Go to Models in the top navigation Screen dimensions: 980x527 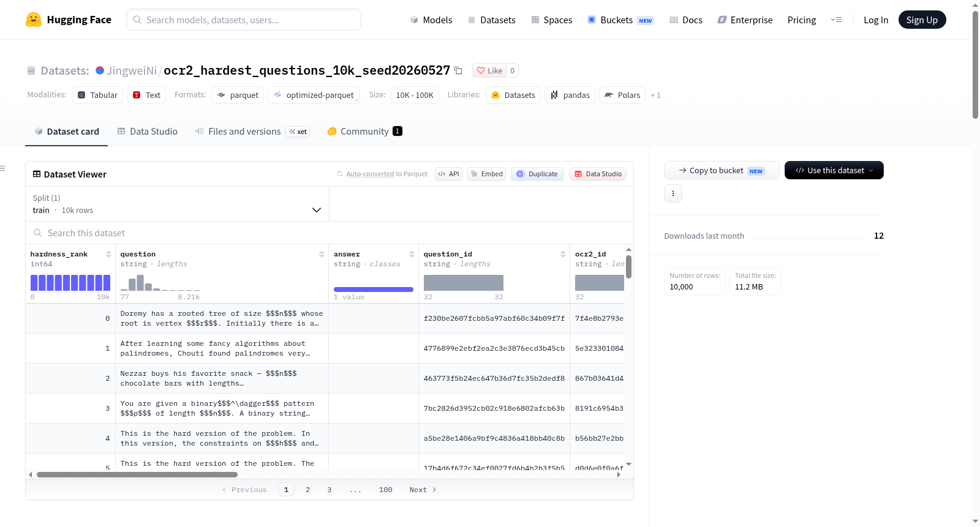[431, 20]
